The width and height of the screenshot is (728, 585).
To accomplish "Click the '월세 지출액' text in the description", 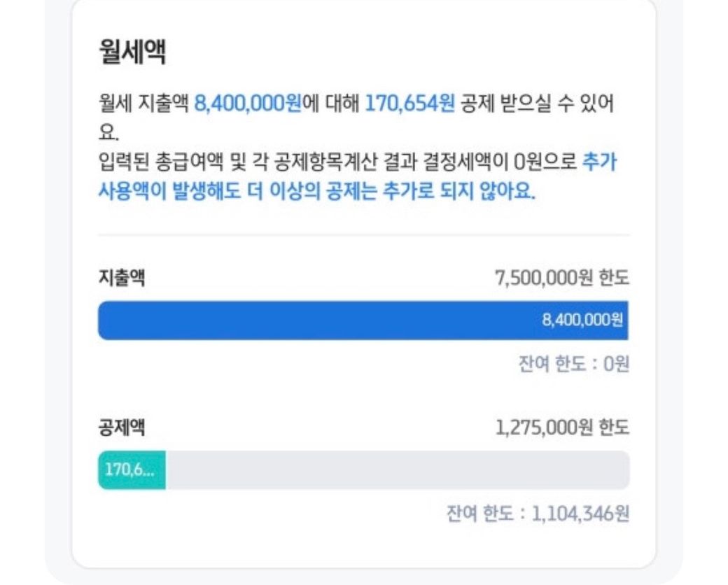I will point(143,104).
